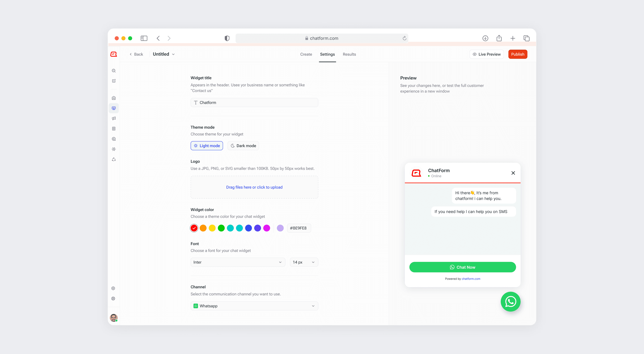Viewport: 644px width, 354px height.
Task: Click the ChatForm logo at top left
Action: point(114,54)
